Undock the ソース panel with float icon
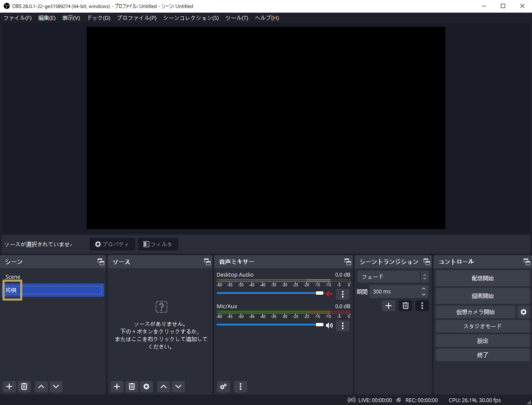The image size is (532, 405). pos(207,262)
